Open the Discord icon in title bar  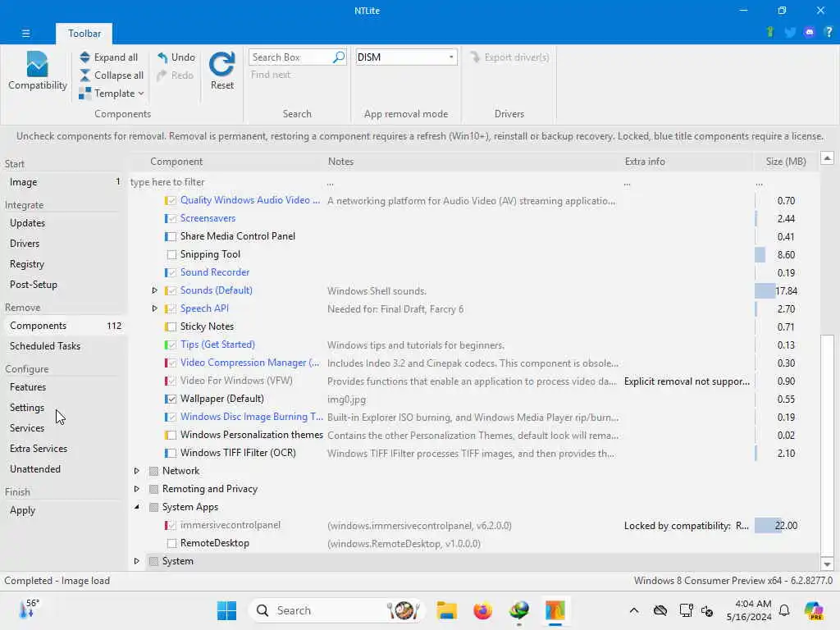[x=810, y=32]
